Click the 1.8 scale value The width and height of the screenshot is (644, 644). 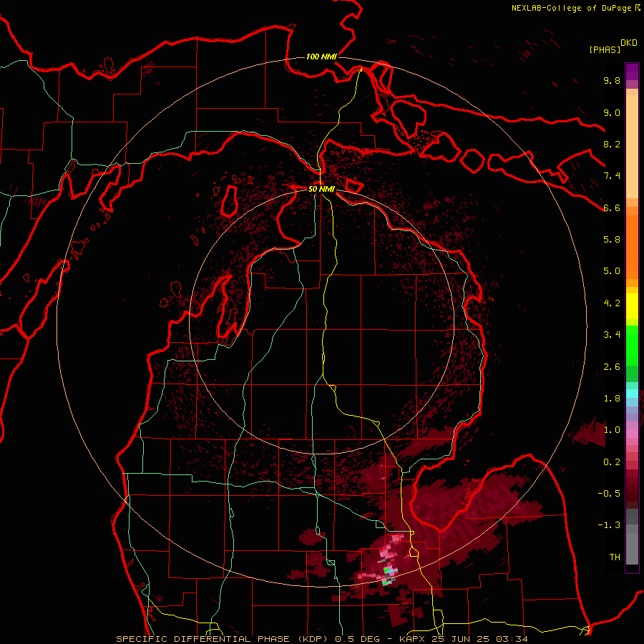[x=612, y=399]
